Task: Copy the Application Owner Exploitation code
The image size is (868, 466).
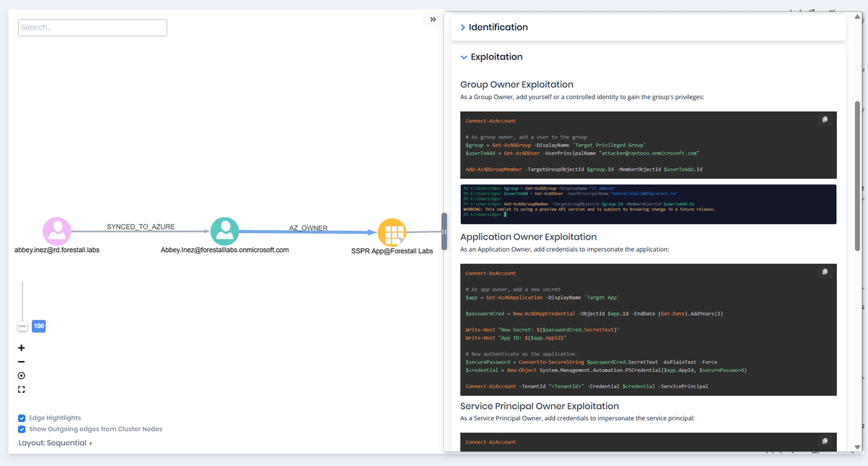Action: pyautogui.click(x=825, y=272)
